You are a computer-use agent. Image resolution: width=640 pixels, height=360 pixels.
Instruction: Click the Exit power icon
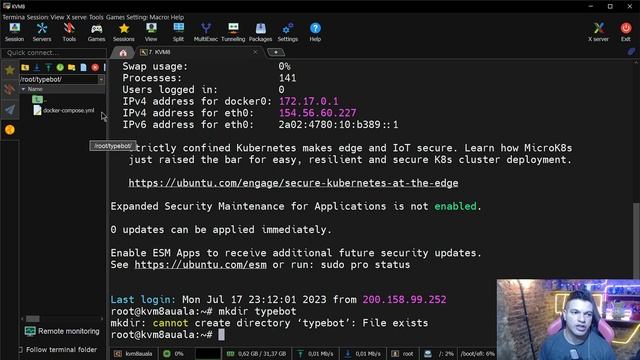626,32
